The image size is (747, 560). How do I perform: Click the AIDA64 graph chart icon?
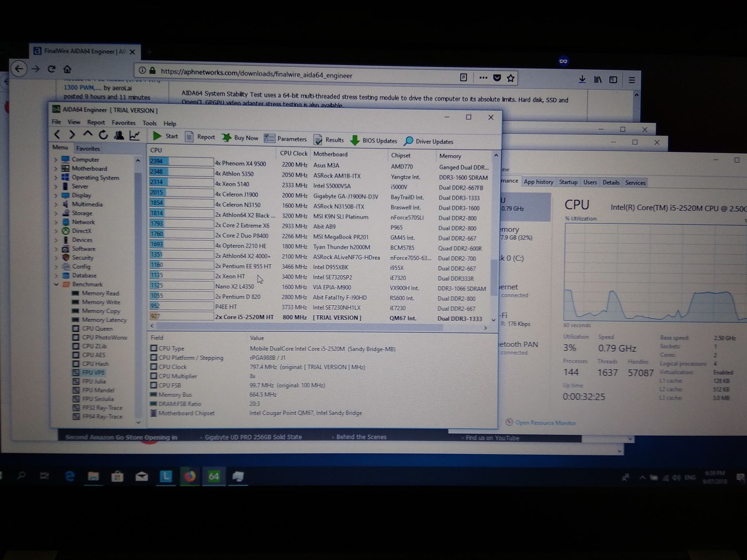click(x=135, y=135)
